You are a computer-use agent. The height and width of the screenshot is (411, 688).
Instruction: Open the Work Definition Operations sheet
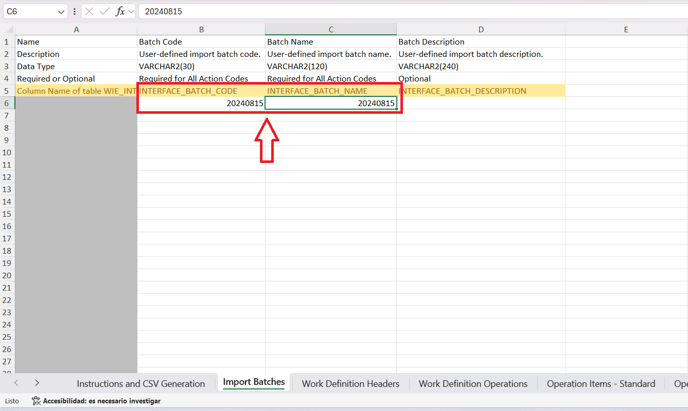point(473,383)
